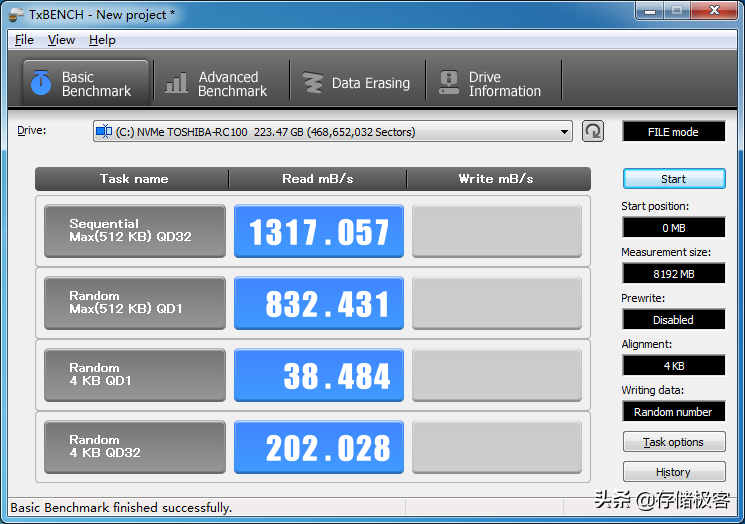Toggle the Random Max(512 KB) QD1 task
The image size is (745, 524).
click(x=135, y=303)
